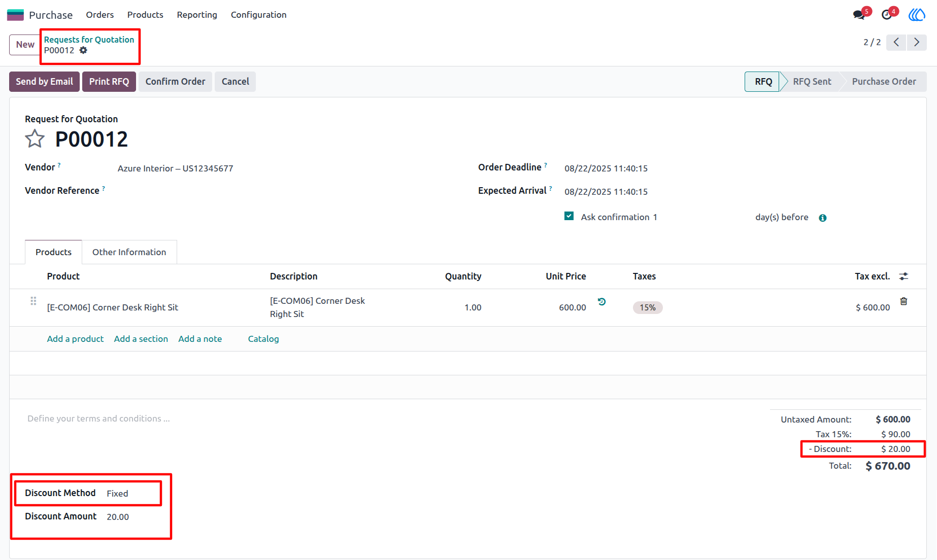Click the New record button
Screen dimensions: 937x560
(x=25, y=45)
